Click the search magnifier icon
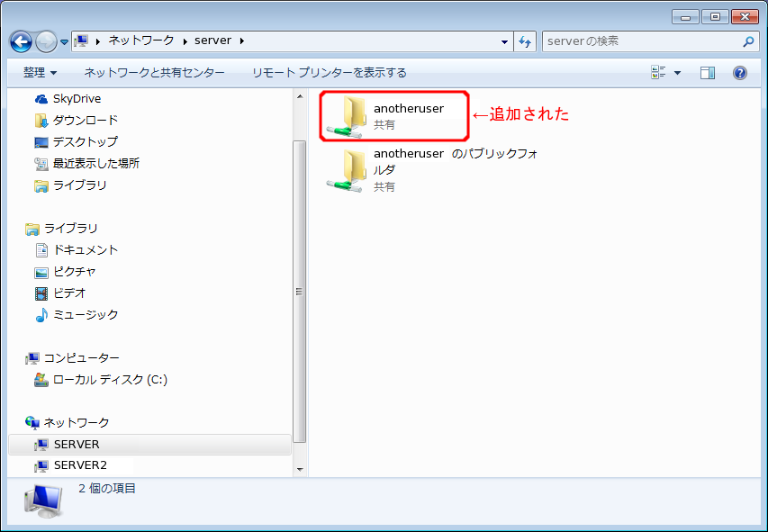This screenshot has height=532, width=768. tap(748, 41)
